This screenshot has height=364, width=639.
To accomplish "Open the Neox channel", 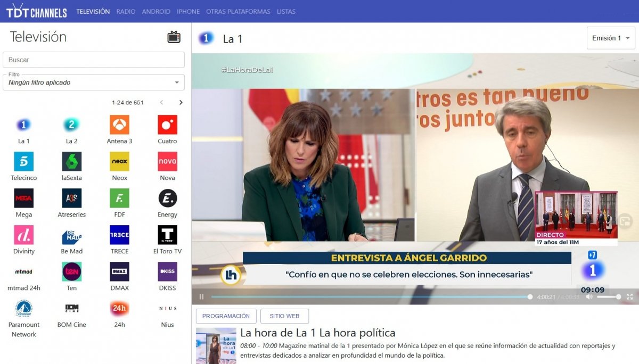I will 119,162.
